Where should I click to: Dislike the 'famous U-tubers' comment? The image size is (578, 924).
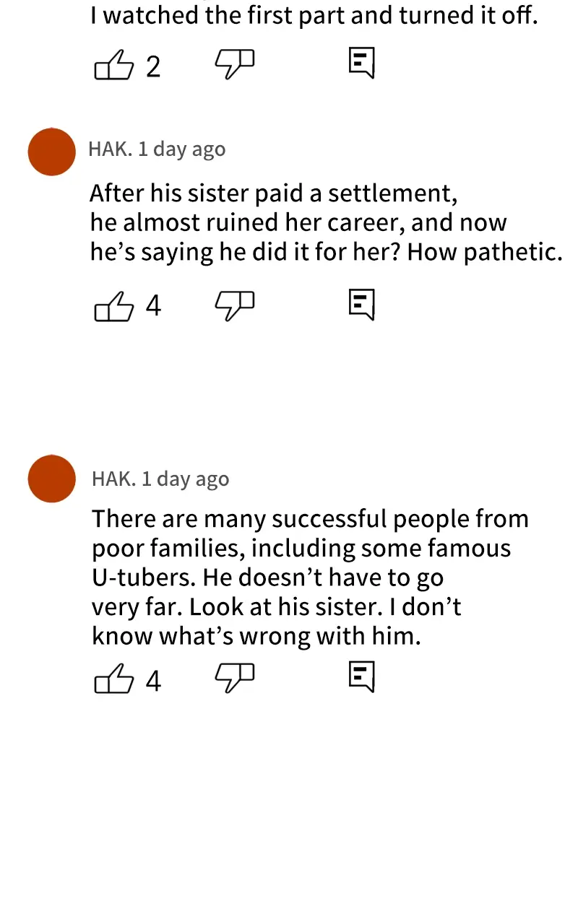[235, 677]
